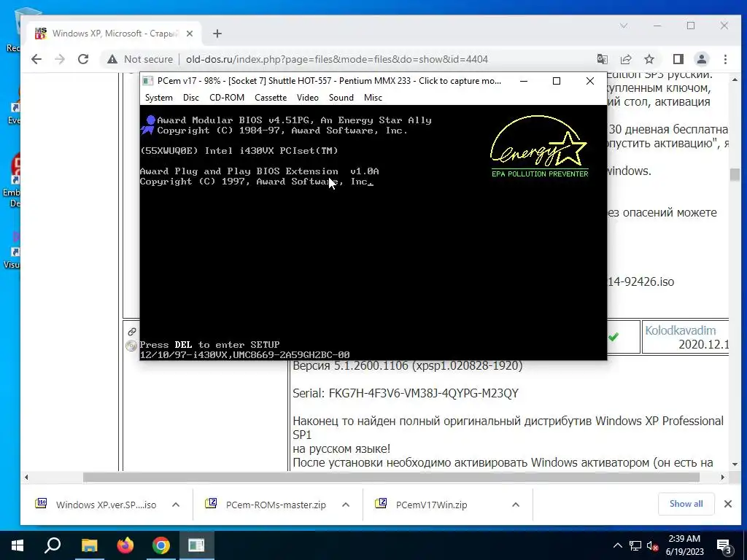This screenshot has height=560, width=747.
Task: Open the notification center icon
Action: [724, 546]
